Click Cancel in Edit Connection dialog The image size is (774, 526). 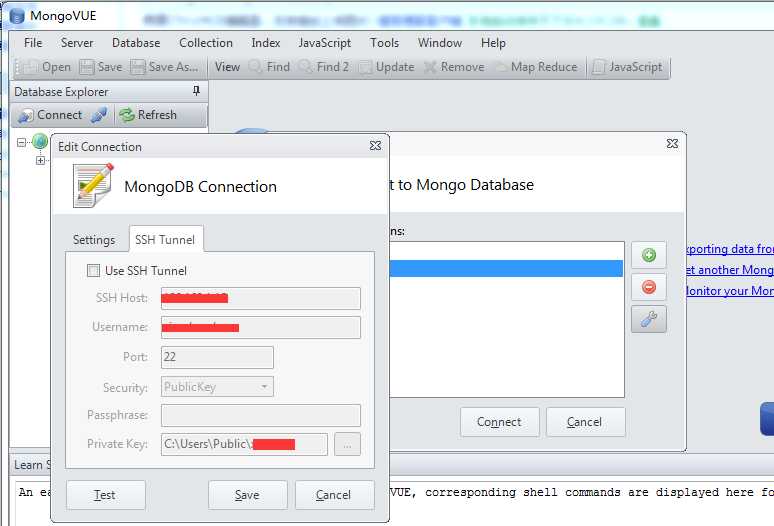[334, 495]
